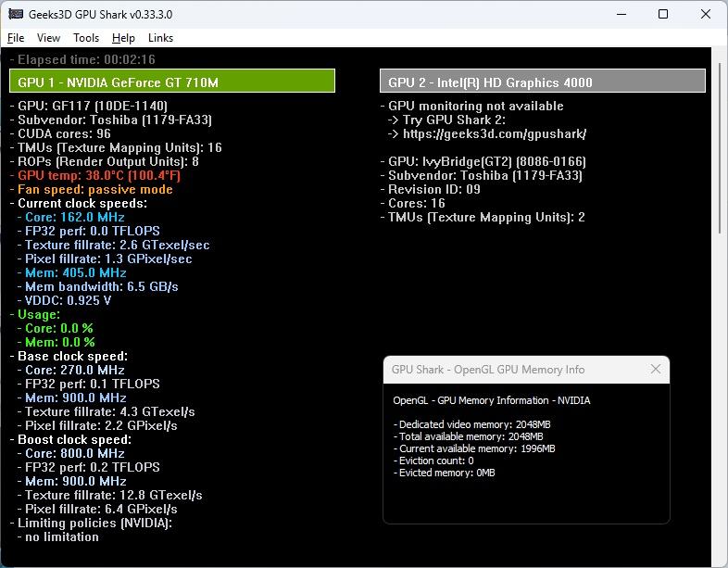The image size is (728, 568).
Task: Click the Revision ID: 09 line
Action: pos(431,190)
